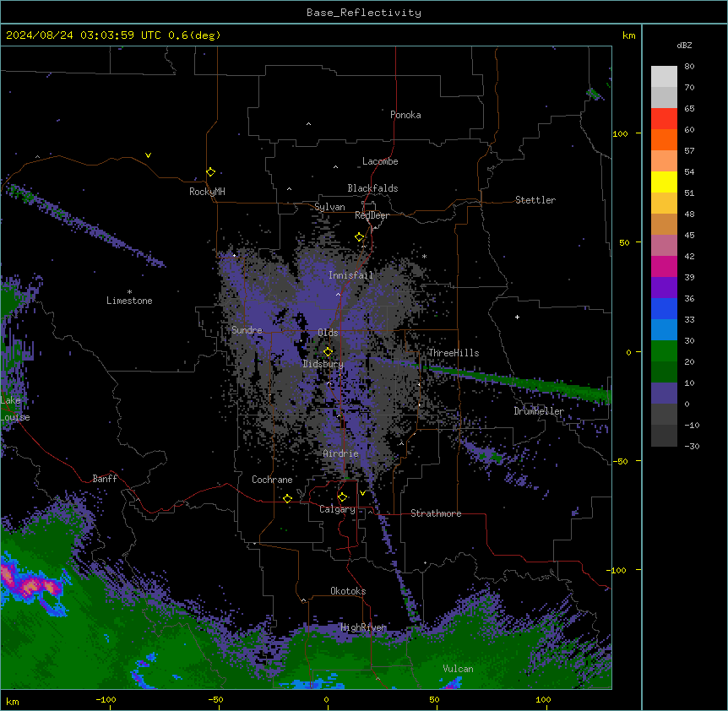728x711 pixels.
Task: Click the yellow diamond marker near RockyMH
Action: [x=210, y=172]
